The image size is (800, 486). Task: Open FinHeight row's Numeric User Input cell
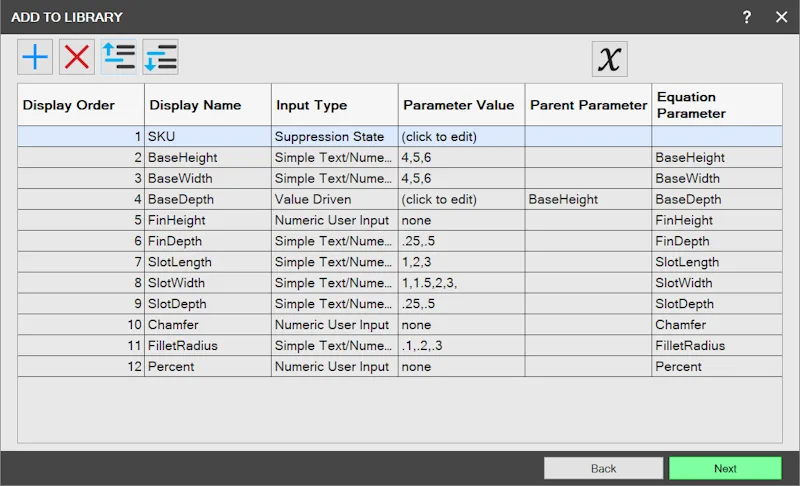335,220
